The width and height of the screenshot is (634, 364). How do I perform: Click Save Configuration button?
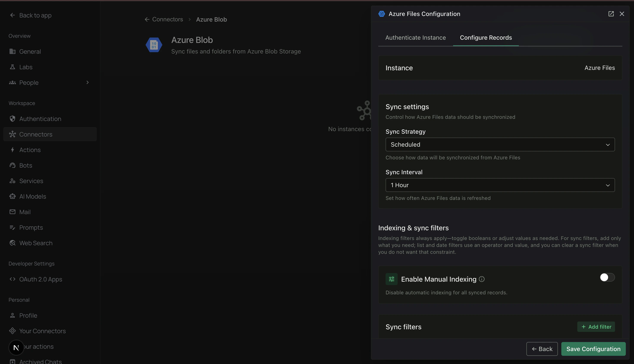pyautogui.click(x=593, y=349)
